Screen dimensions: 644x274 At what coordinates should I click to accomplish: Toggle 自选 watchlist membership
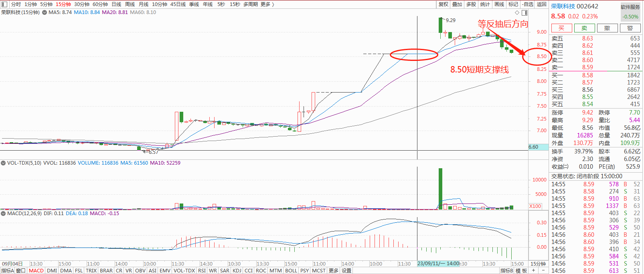point(528,4)
